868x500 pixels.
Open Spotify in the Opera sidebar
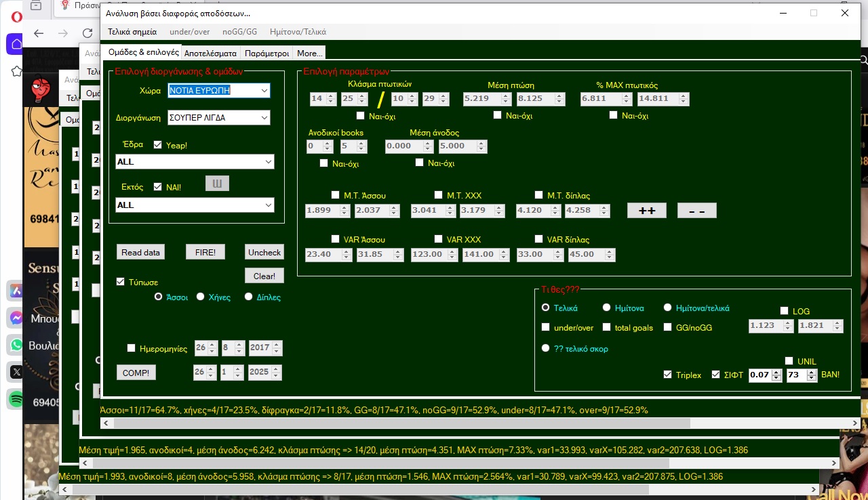coord(15,400)
